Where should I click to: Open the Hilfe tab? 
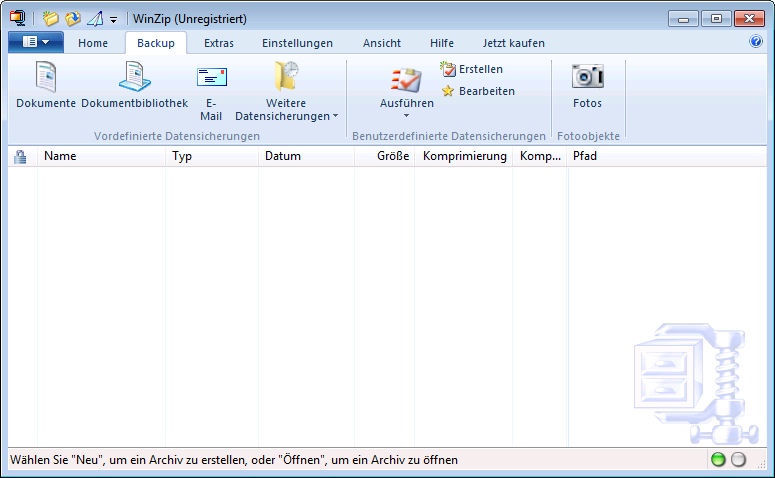tap(441, 43)
